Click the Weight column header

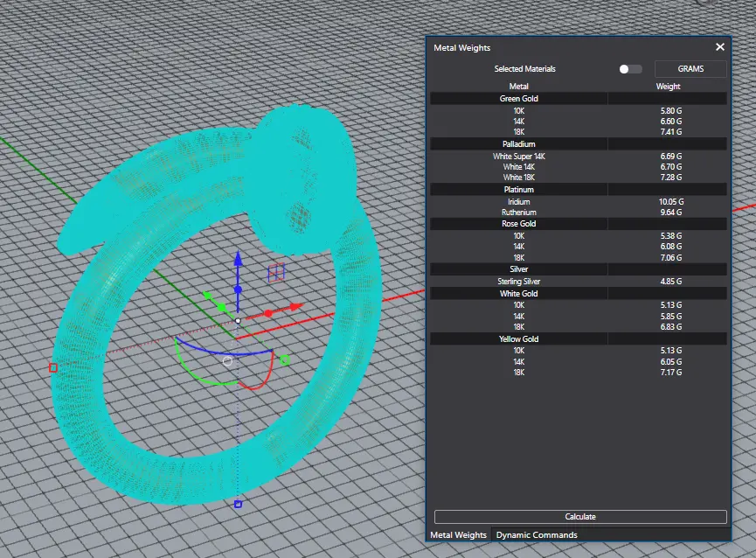click(x=668, y=87)
